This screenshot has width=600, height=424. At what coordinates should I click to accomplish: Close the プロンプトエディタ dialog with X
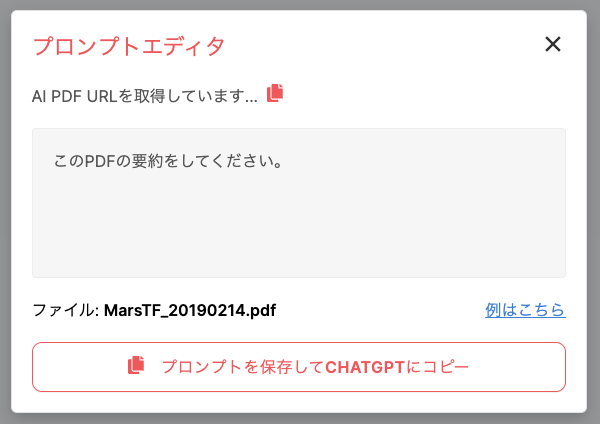553,44
